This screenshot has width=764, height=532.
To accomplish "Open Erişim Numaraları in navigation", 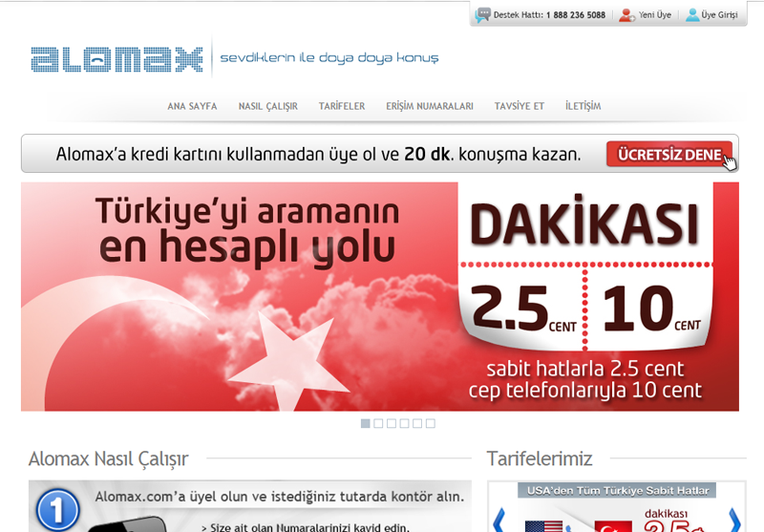I will (x=430, y=106).
